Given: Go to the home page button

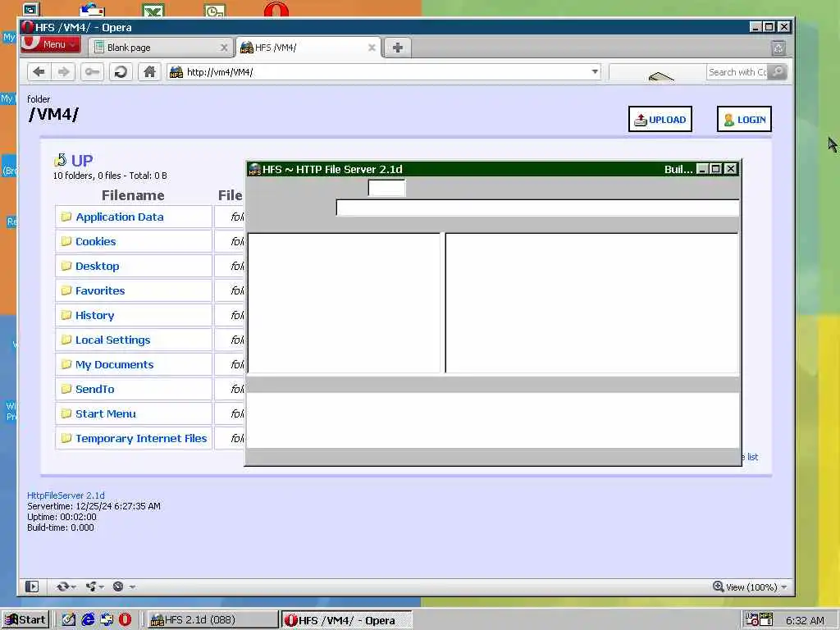Looking at the screenshot, I should [149, 72].
